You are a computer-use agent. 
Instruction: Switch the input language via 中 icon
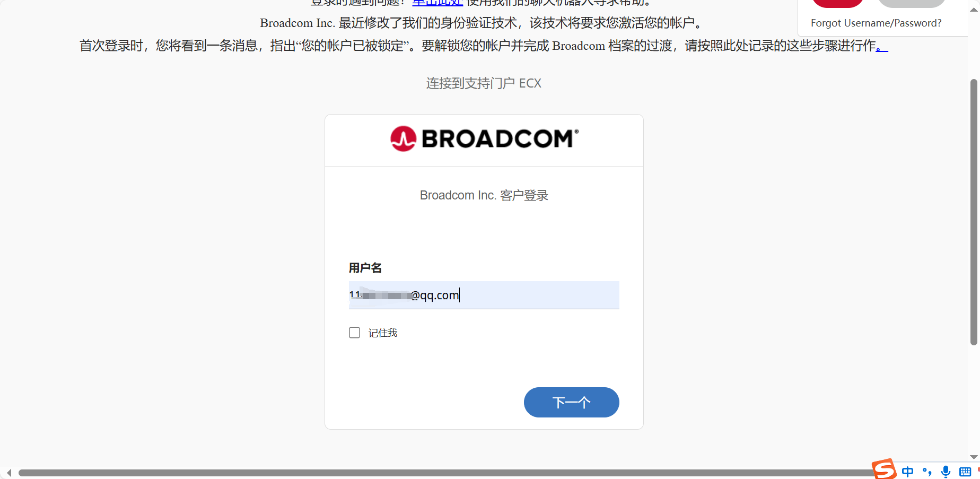coord(907,472)
